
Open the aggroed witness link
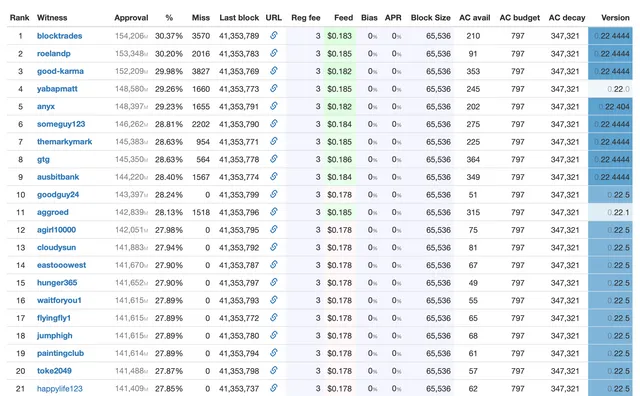coord(53,212)
